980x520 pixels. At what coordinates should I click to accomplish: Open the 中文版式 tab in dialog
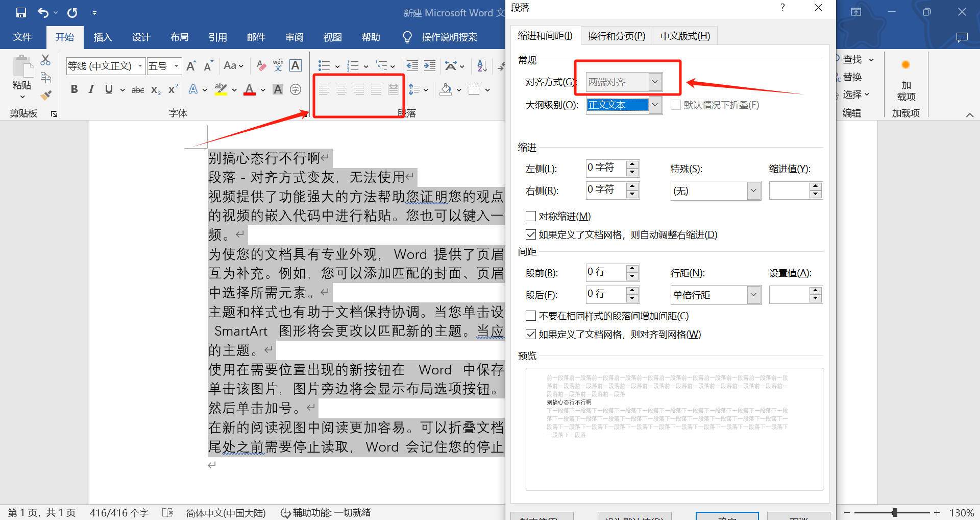pyautogui.click(x=684, y=35)
